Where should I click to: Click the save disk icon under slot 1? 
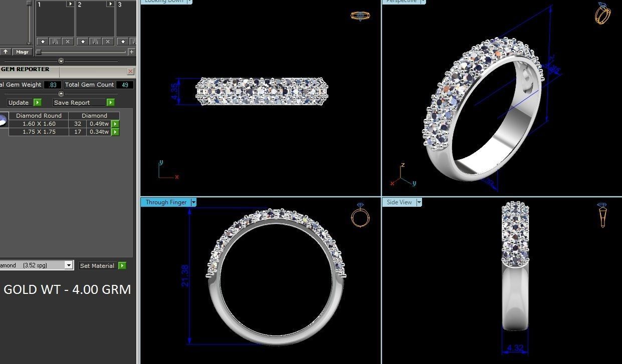(x=55, y=42)
